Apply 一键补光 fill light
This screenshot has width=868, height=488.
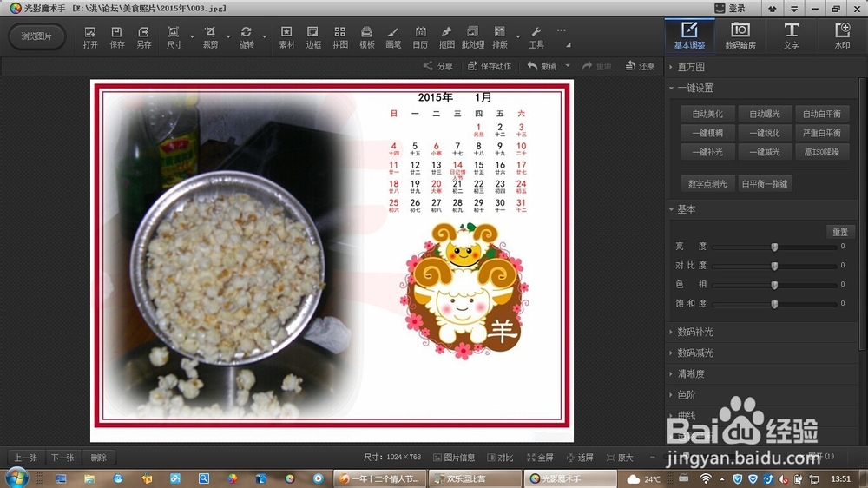[x=707, y=152]
